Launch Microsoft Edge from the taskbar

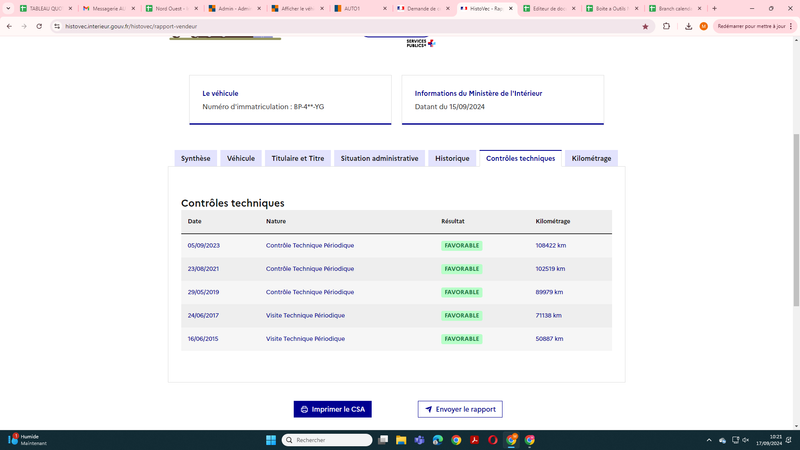coord(438,440)
